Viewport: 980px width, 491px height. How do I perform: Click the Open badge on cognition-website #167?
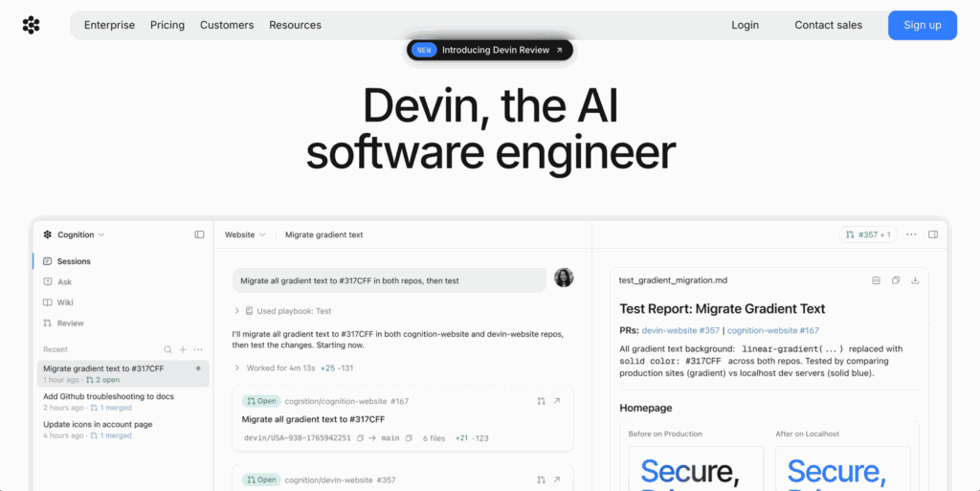(x=261, y=401)
